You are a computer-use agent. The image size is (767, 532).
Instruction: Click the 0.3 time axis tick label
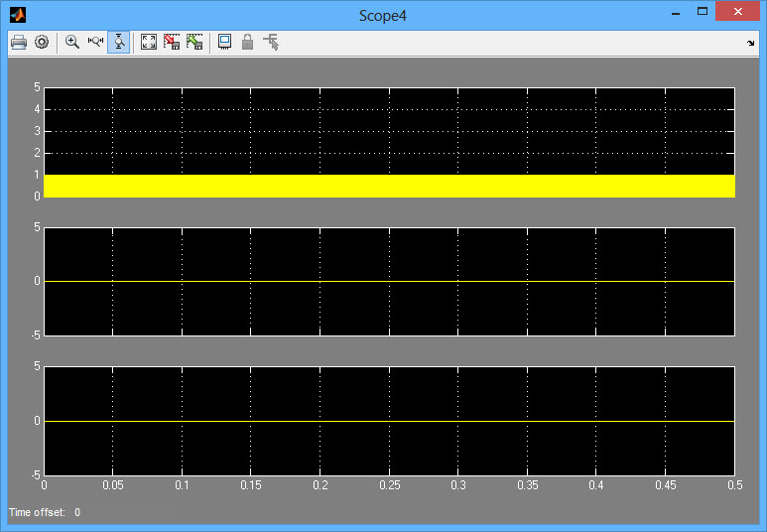point(458,485)
